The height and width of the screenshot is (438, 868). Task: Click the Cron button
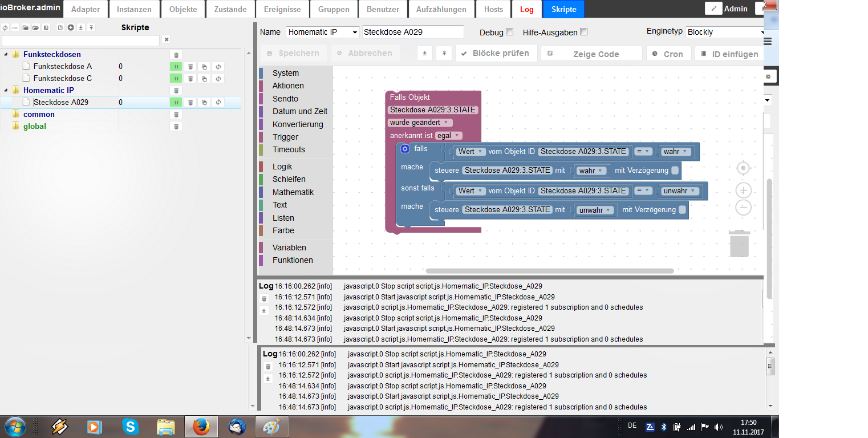pyautogui.click(x=669, y=54)
